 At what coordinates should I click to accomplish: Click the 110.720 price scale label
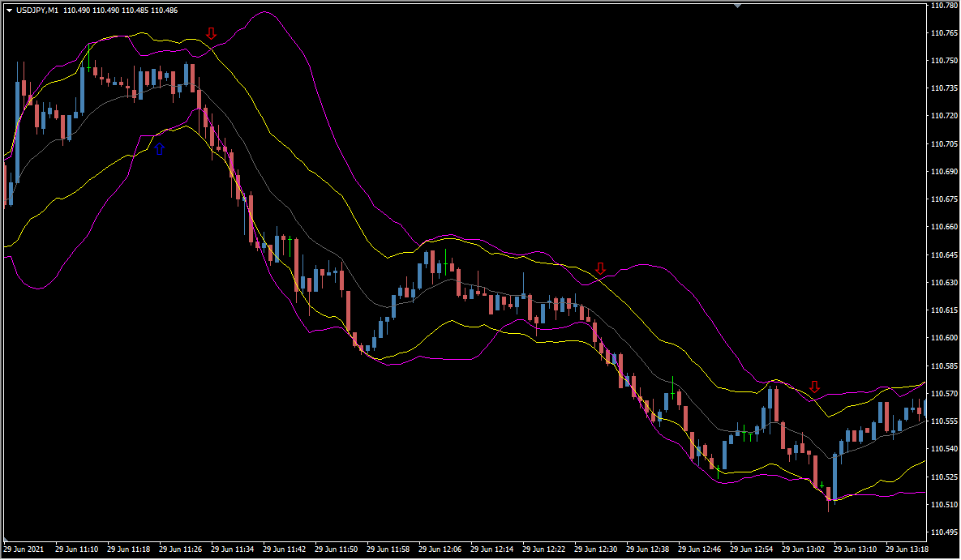point(944,116)
